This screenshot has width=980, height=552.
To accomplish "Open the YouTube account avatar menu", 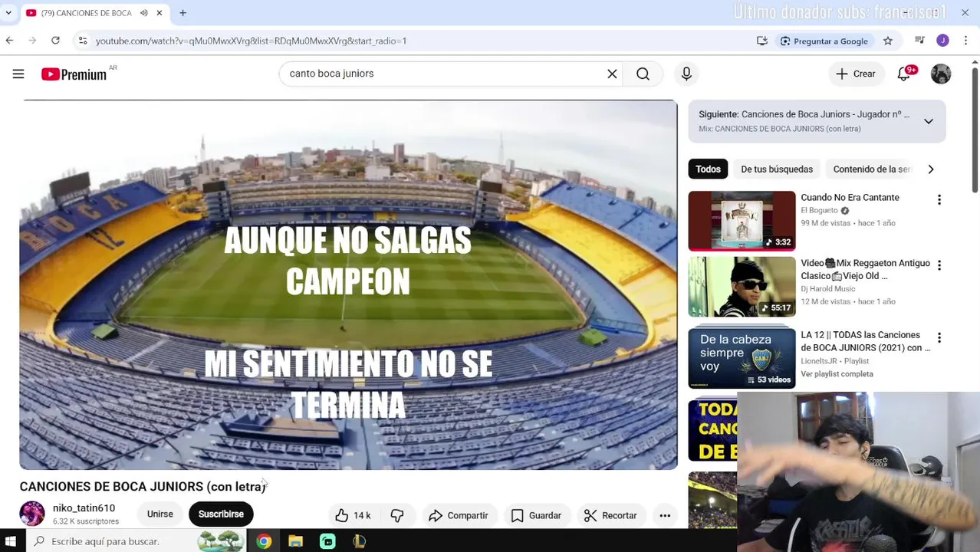I will [x=941, y=74].
